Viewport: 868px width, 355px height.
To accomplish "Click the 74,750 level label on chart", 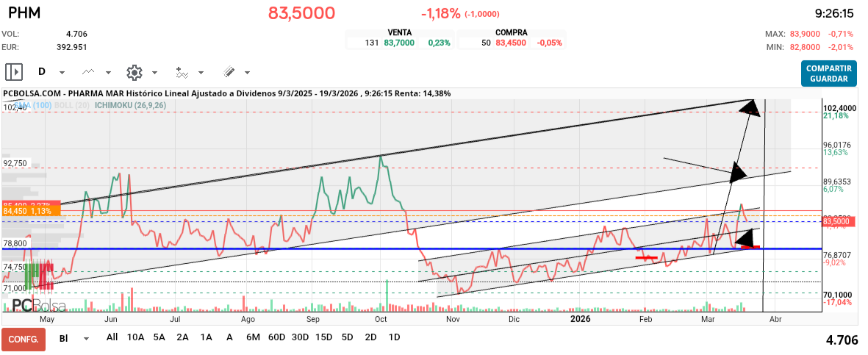I will pos(15,266).
